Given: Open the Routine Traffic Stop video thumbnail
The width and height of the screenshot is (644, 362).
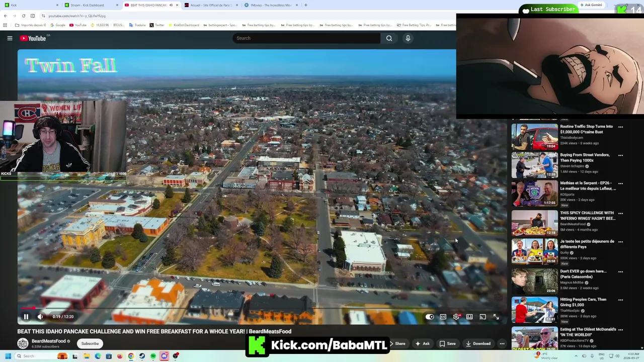Looking at the screenshot, I should tap(534, 136).
